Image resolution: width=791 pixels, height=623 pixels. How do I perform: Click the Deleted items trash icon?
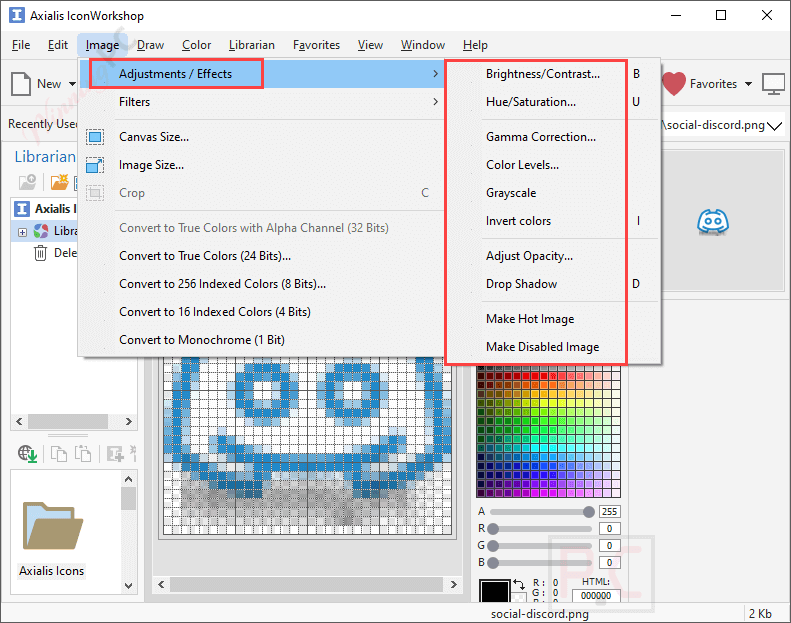[40, 253]
